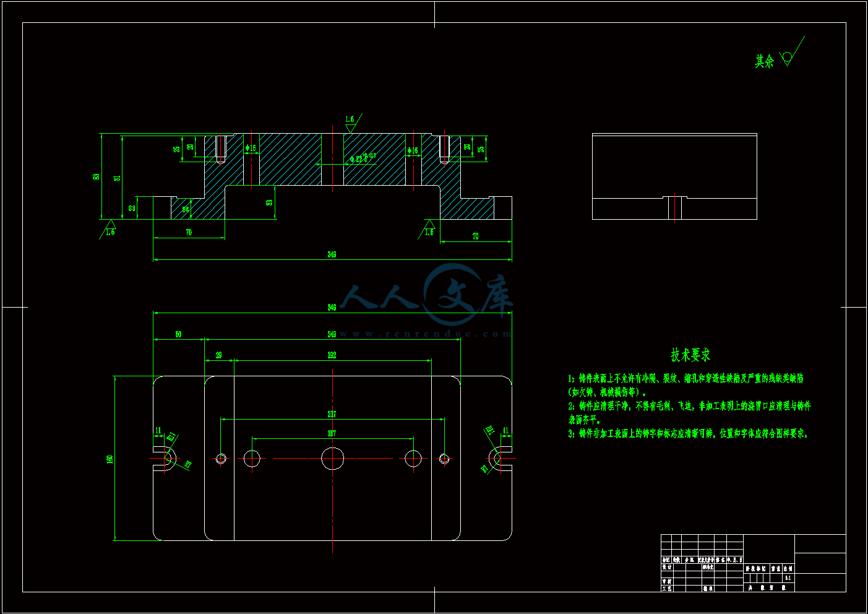This screenshot has height=614, width=868.
Task: Click the "29" dimension in the top view
Action: coord(218,355)
